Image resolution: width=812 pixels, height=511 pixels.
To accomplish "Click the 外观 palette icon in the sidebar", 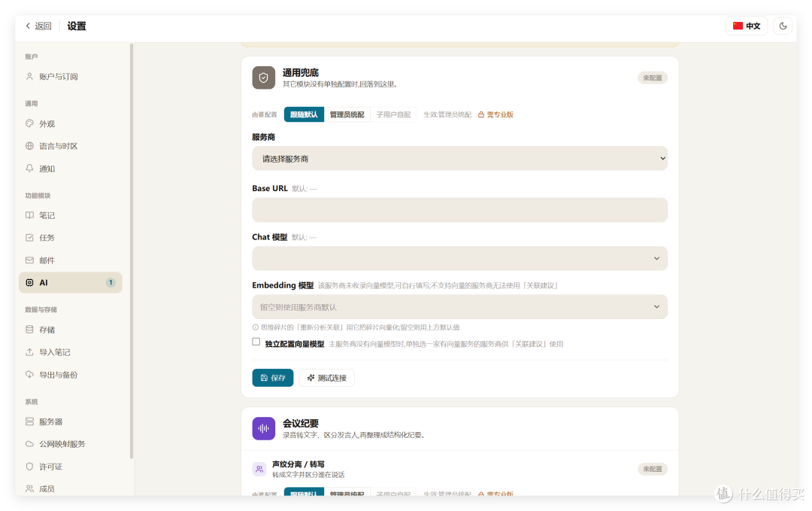I will pos(29,124).
